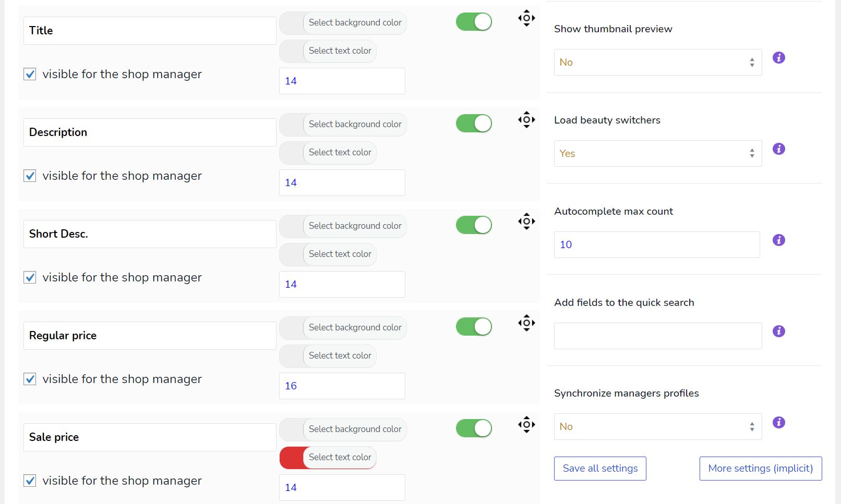Open Synchronize managers profiles dropdown
This screenshot has width=841, height=504.
(x=657, y=427)
